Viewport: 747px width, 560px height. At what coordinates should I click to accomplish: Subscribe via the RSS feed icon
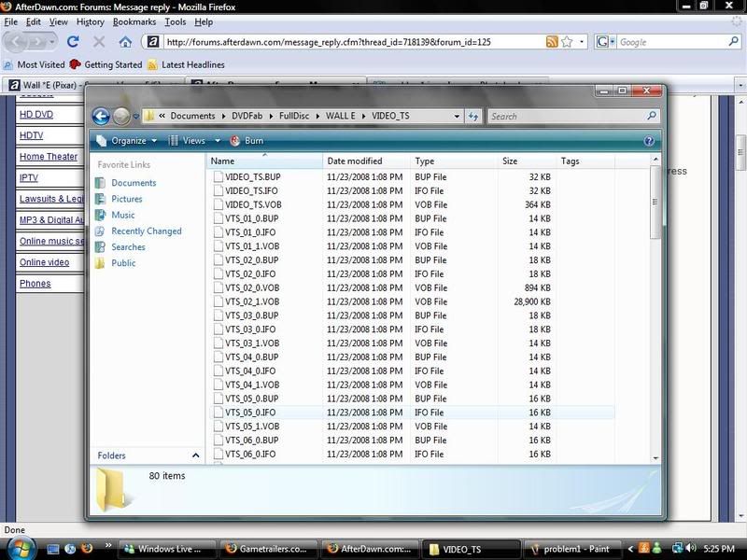[x=552, y=42]
